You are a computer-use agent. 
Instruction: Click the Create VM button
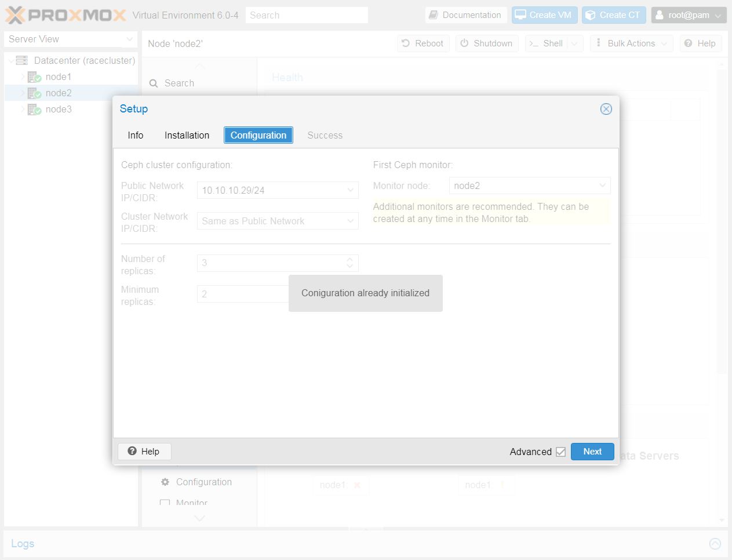(x=544, y=15)
